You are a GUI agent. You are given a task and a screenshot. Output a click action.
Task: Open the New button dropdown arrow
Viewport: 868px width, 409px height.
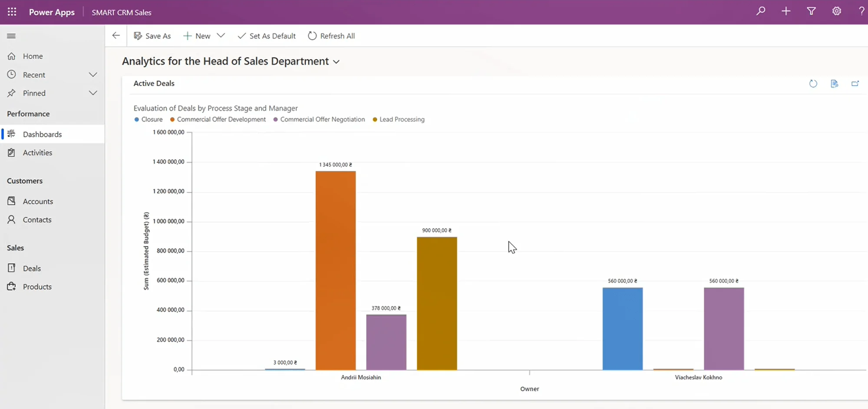tap(221, 36)
